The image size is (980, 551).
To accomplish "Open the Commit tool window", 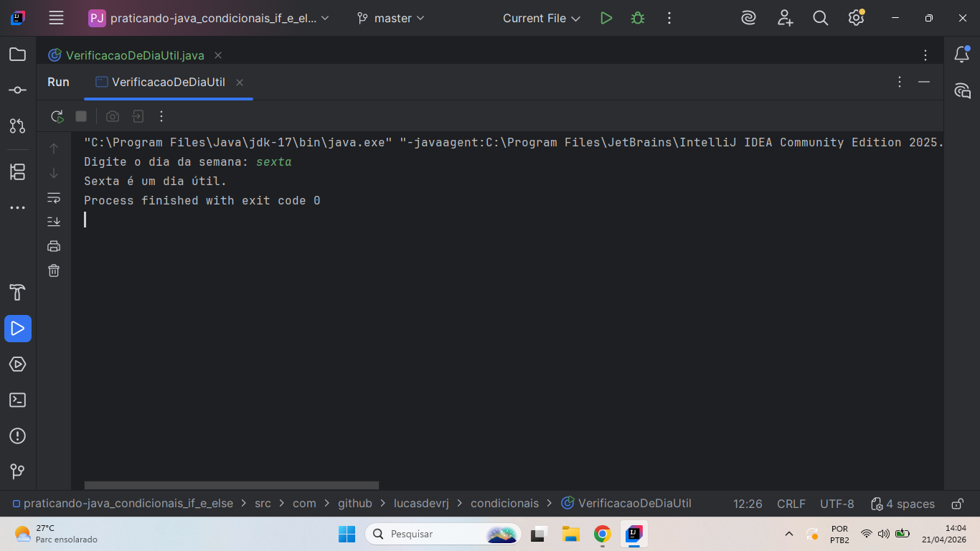I will pyautogui.click(x=18, y=90).
